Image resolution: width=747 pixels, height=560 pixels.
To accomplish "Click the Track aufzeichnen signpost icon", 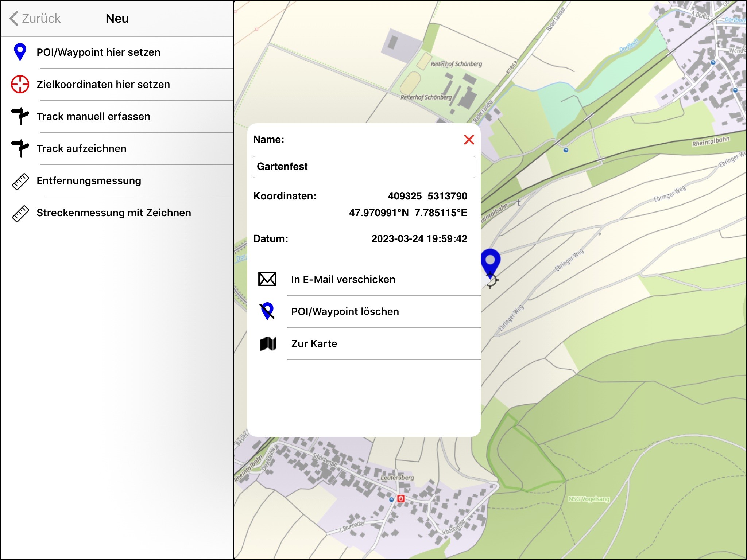I will [x=20, y=148].
